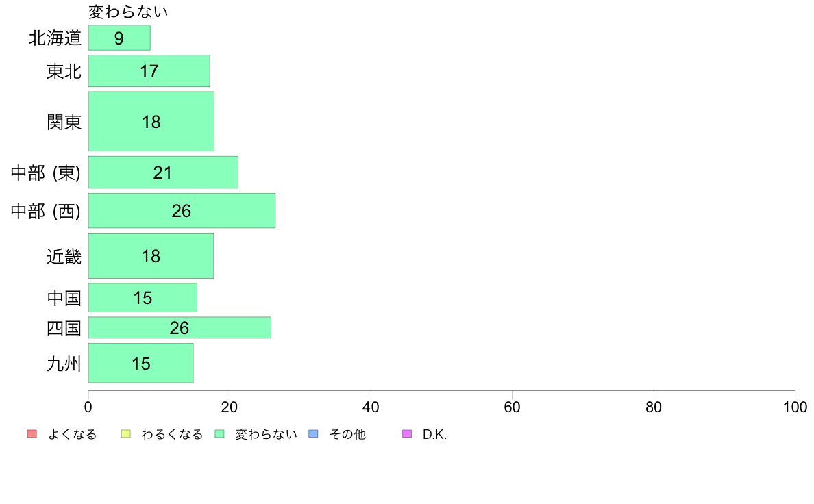
Task: Select the 四国 bar showing 26
Action: pos(180,327)
